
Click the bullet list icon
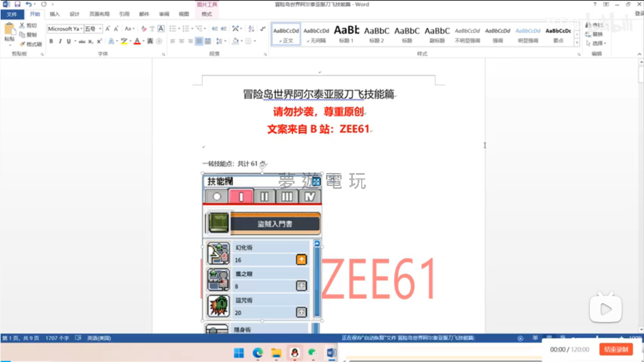(x=173, y=28)
